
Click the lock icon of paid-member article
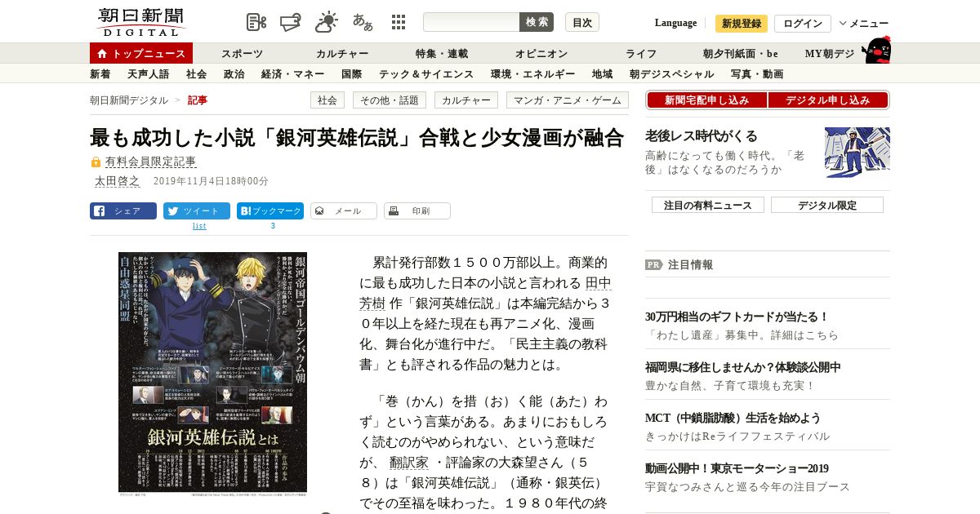96,162
